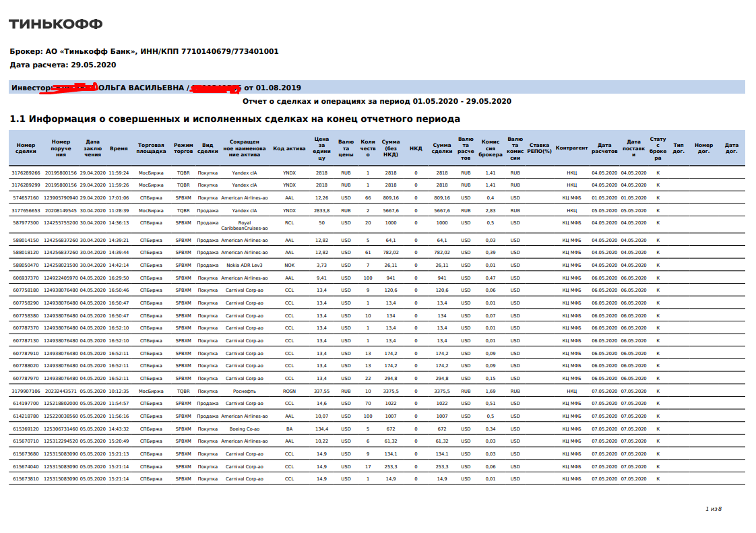The image size is (756, 533).
Task: Click the 'Комиссия брокера' column header
Action: tap(491, 148)
